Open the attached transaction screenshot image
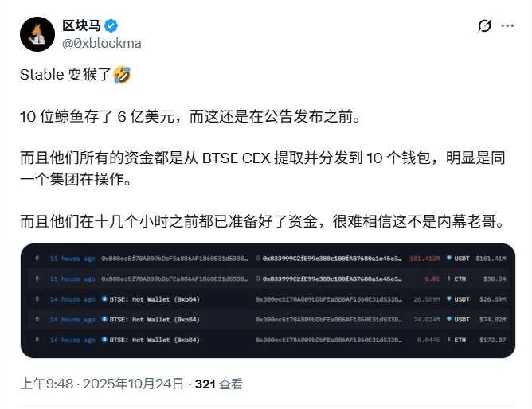This screenshot has height=409, width=532. (268, 300)
